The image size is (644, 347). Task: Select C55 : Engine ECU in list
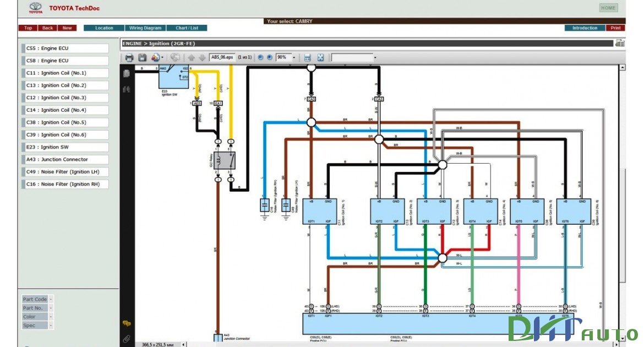click(65, 48)
